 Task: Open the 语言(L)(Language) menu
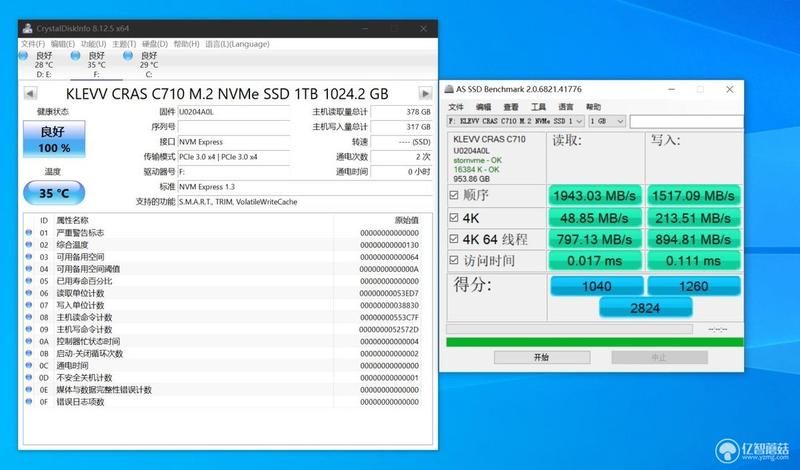pos(237,44)
